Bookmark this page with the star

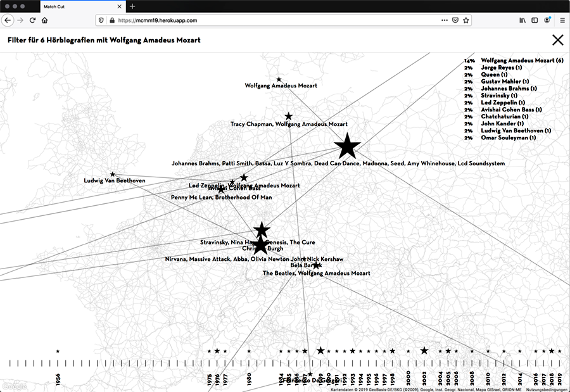click(x=466, y=20)
